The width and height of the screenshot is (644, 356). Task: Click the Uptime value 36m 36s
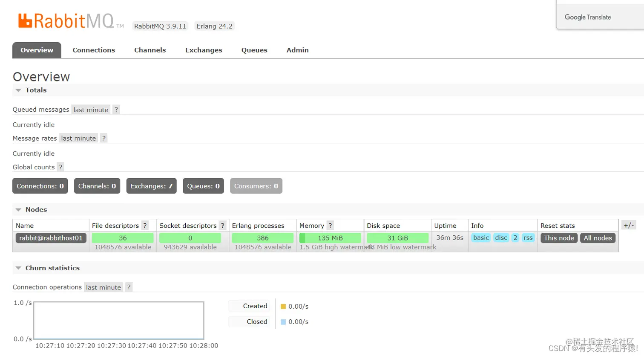(450, 237)
